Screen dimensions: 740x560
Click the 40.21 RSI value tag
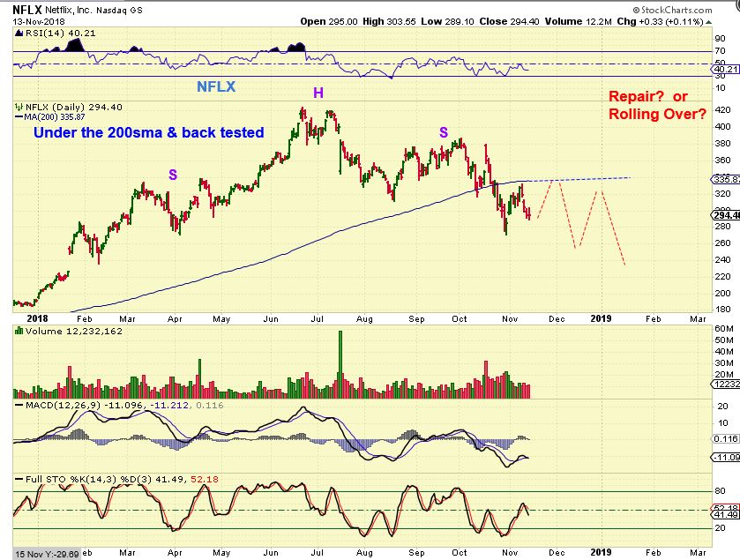tap(727, 70)
